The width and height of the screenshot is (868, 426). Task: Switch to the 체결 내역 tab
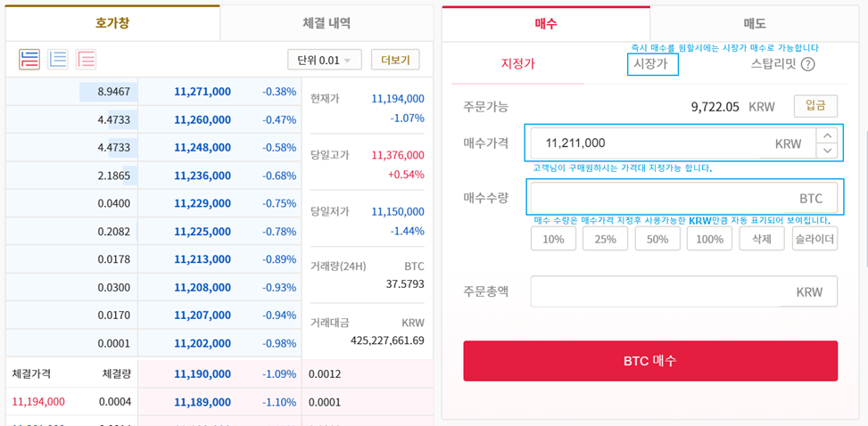coord(327,23)
